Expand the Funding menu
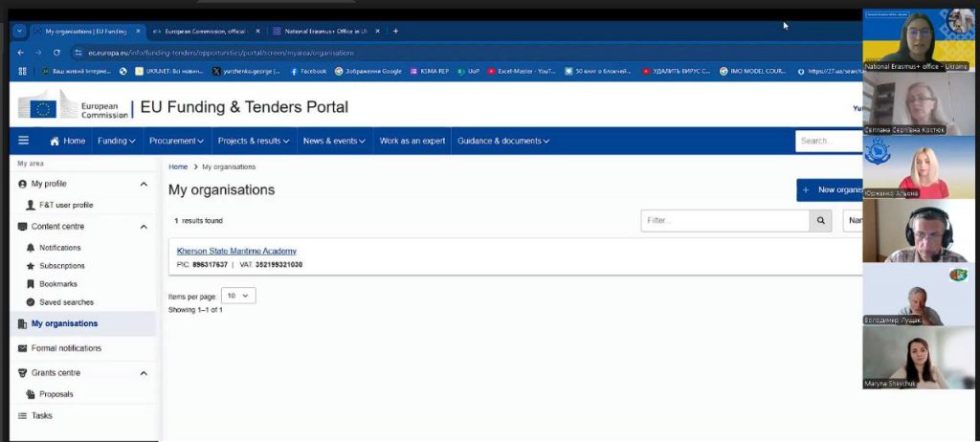Screen dimensions: 980x442 pyautogui.click(x=117, y=141)
